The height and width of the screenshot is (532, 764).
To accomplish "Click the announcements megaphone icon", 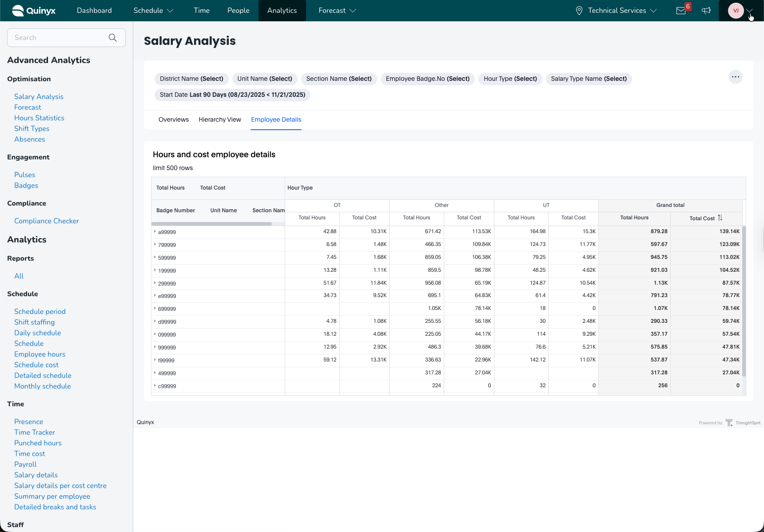I will click(706, 11).
